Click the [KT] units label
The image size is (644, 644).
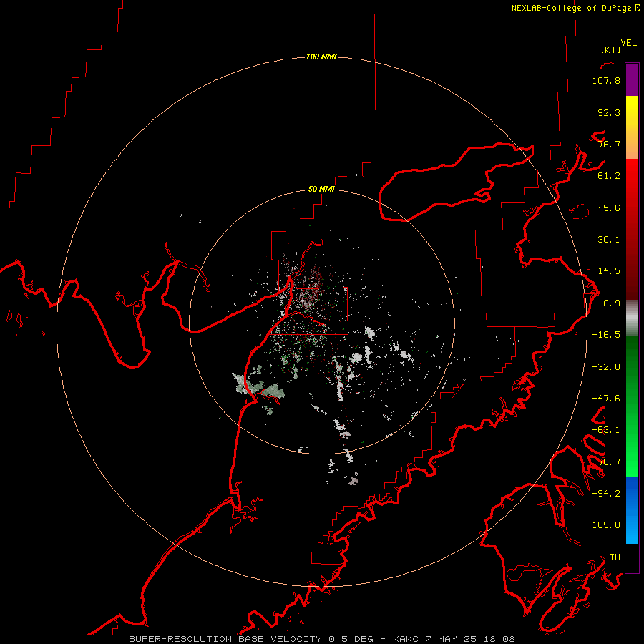[611, 49]
